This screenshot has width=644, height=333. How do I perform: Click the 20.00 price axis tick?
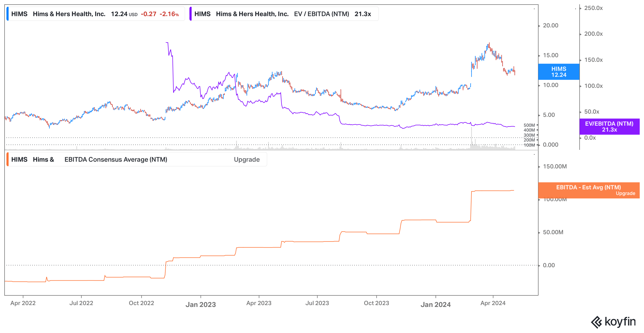click(550, 26)
